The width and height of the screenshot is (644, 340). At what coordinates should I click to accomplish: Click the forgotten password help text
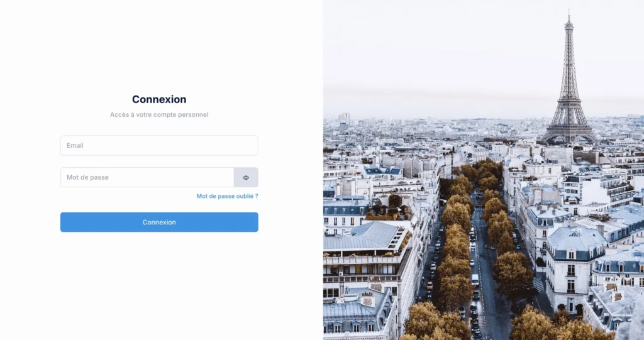pos(227,196)
